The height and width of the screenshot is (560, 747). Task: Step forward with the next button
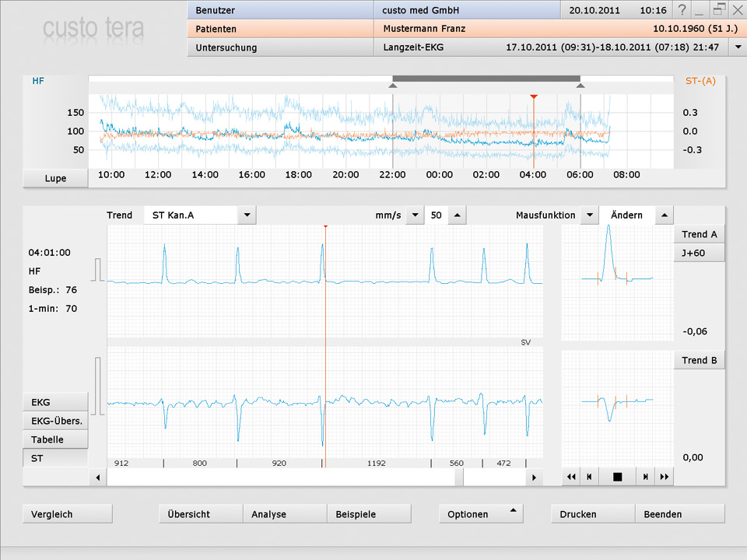click(645, 477)
